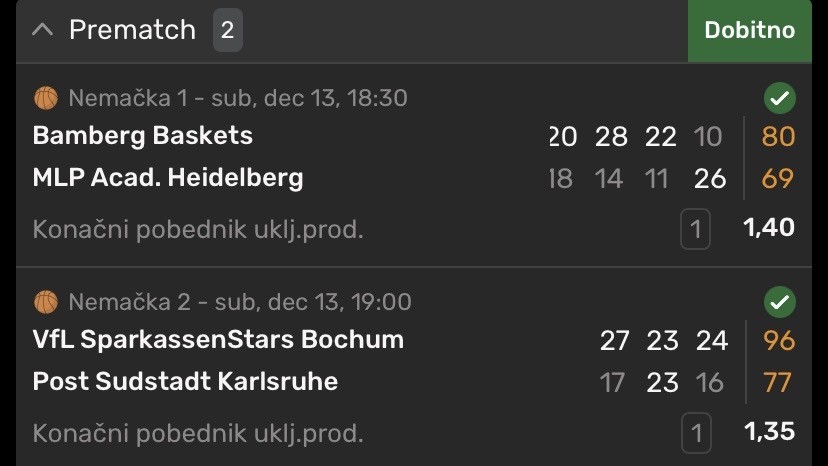Click basketball icon beside Nemačka 2

click(46, 302)
